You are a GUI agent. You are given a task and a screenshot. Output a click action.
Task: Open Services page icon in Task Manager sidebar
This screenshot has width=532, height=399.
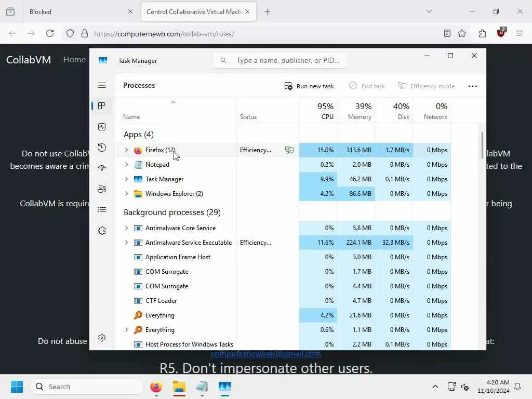coord(102,231)
